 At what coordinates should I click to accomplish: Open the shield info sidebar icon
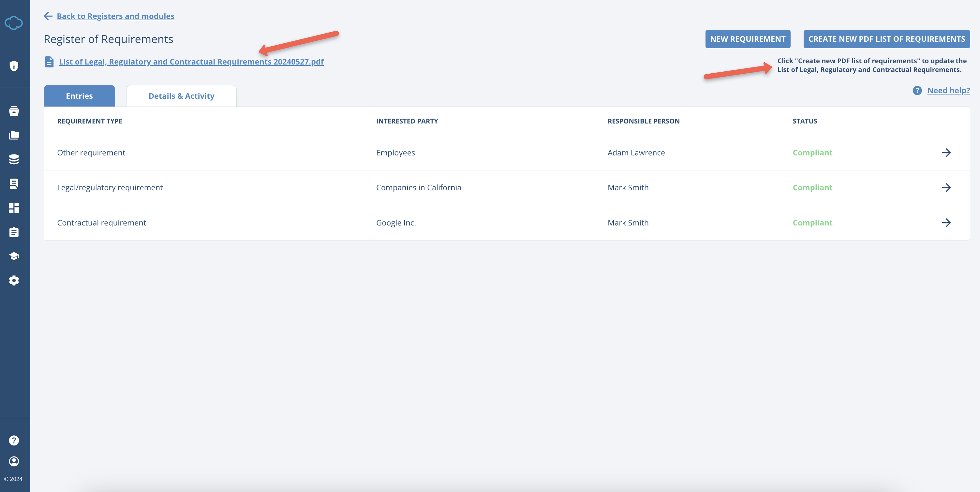[x=14, y=66]
